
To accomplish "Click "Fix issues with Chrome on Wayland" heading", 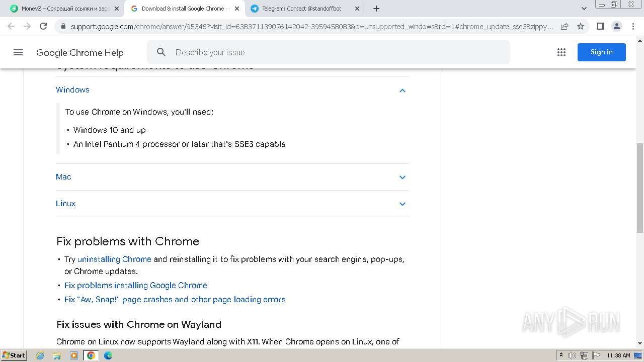I will 139,324.
